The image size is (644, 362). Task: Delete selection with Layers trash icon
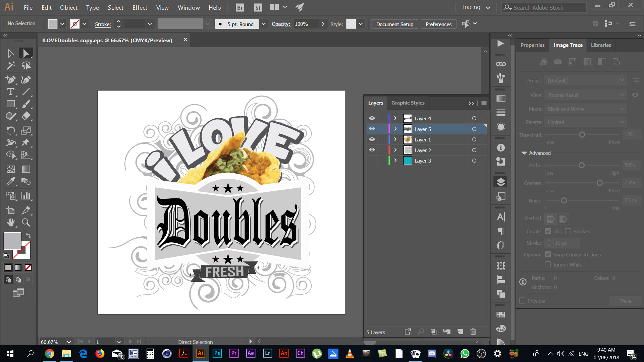473,332
